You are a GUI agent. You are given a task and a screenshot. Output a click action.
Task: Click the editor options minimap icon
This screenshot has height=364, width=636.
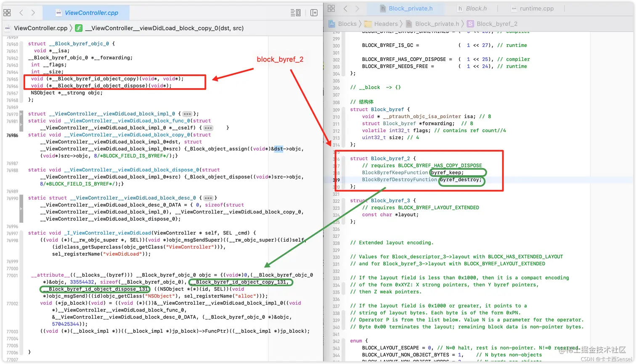click(295, 13)
